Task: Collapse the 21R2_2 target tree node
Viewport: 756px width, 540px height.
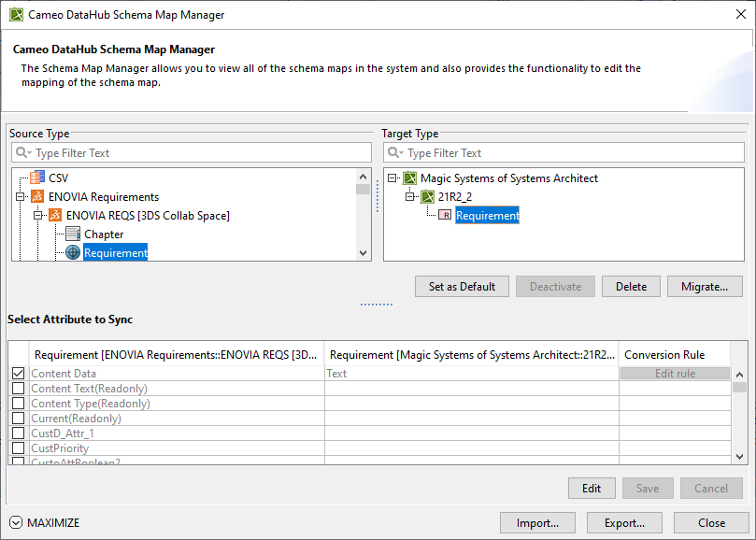Action: pos(409,197)
